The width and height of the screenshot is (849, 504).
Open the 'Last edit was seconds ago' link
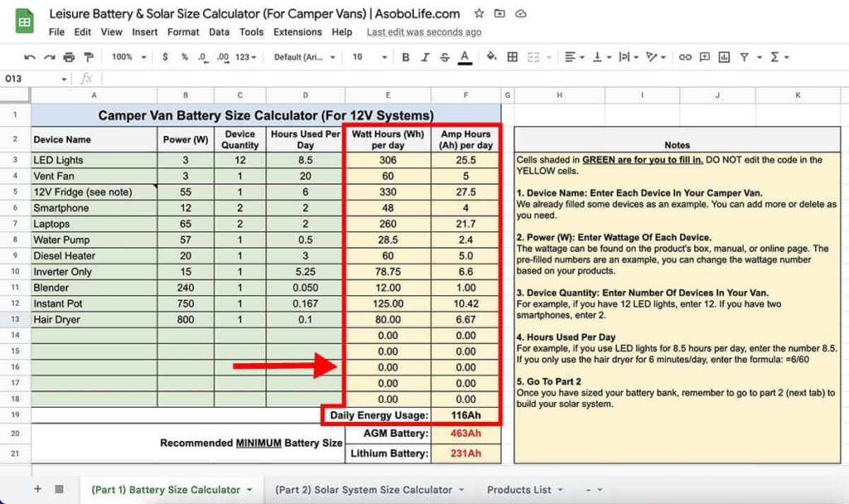[x=424, y=32]
